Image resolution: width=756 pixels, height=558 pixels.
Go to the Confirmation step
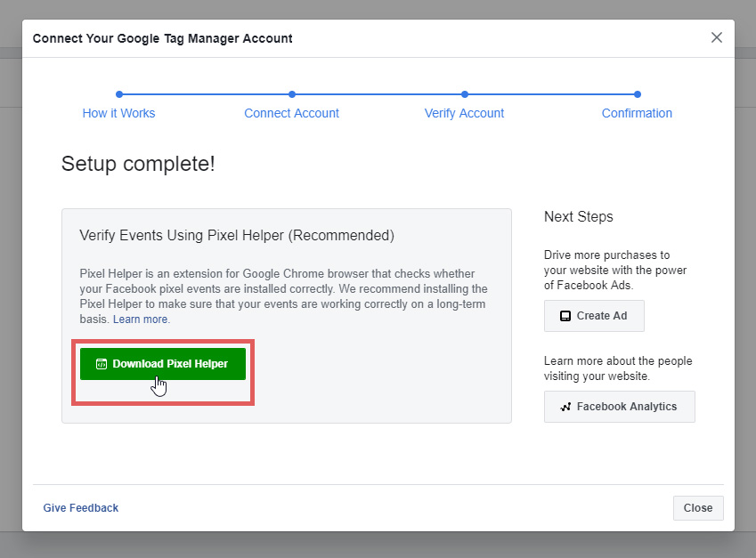pos(637,113)
